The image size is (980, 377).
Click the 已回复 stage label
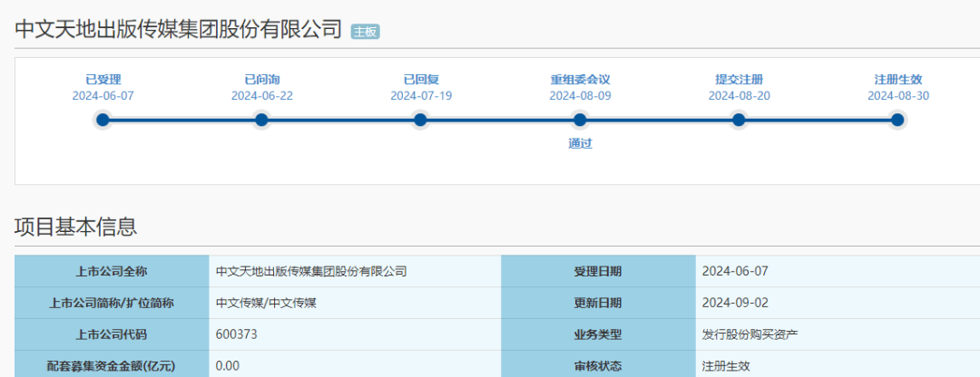421,80
